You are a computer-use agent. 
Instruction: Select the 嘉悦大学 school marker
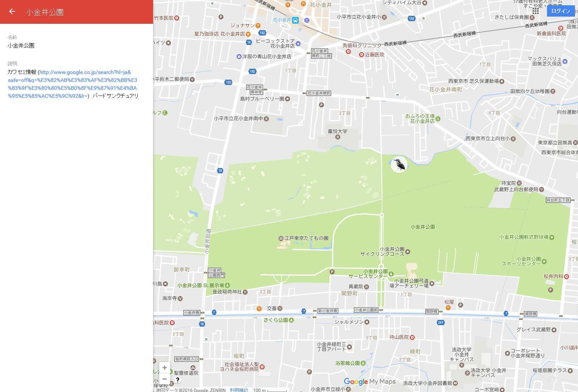tap(338, 137)
